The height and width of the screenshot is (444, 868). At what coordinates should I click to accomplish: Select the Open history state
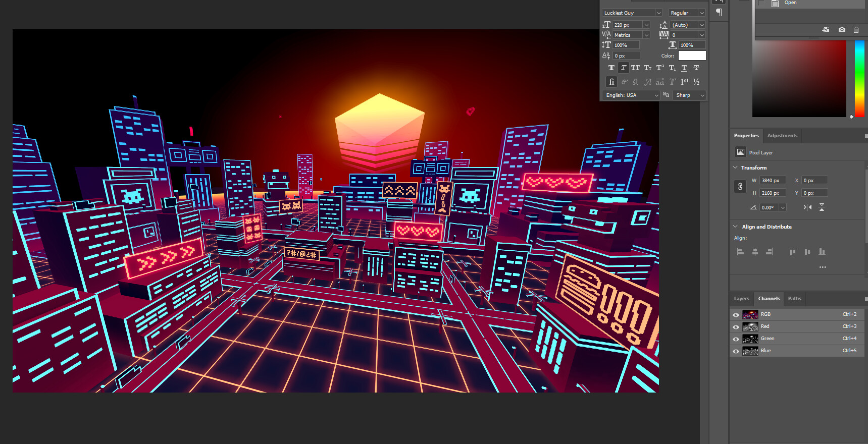810,4
